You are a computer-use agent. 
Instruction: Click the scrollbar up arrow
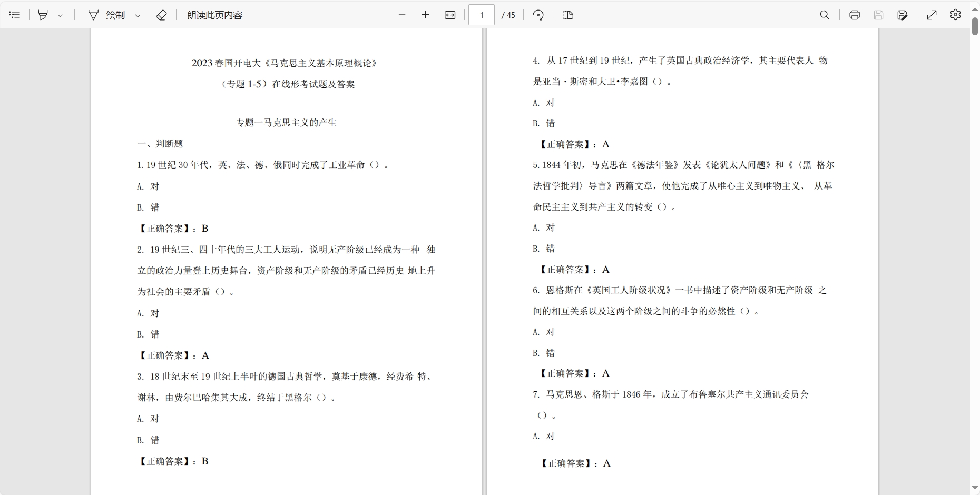click(975, 9)
